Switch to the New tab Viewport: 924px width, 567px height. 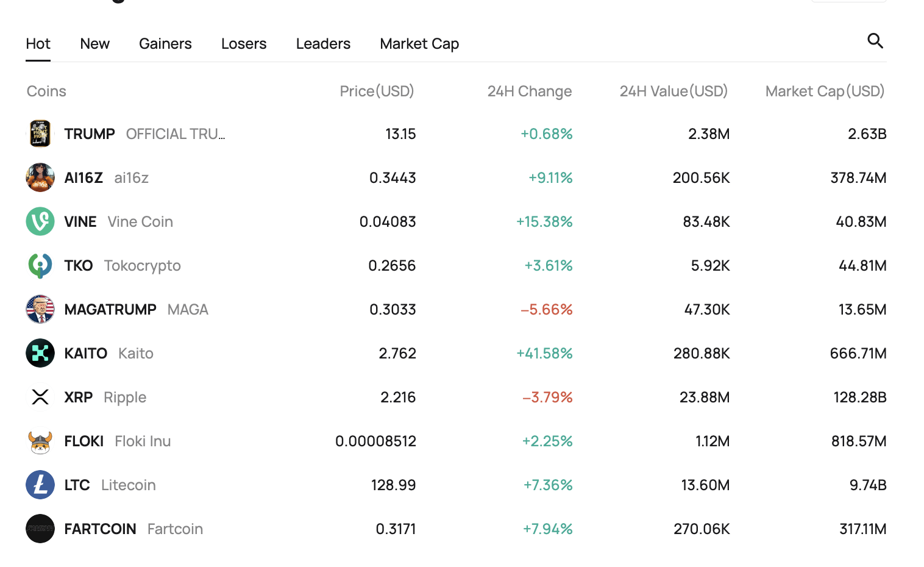pyautogui.click(x=94, y=44)
